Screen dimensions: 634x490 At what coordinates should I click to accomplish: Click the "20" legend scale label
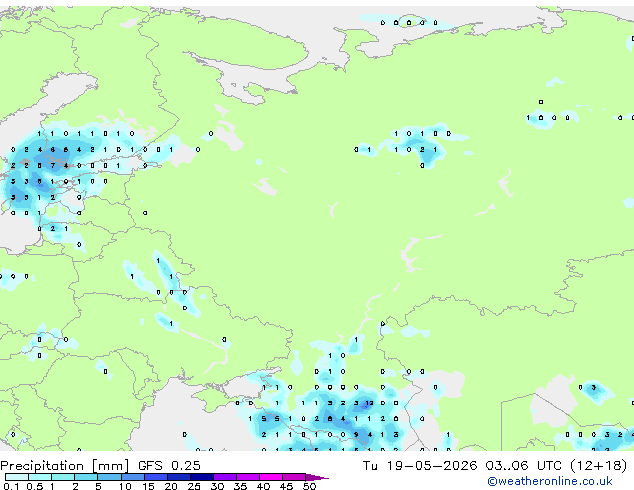tap(171, 486)
